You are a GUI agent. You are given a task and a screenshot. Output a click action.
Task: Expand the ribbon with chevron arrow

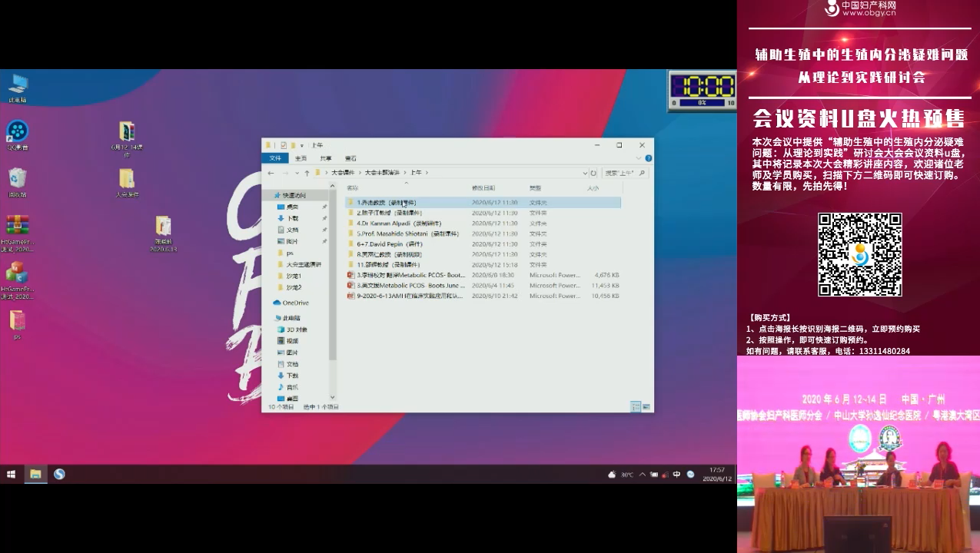click(640, 158)
